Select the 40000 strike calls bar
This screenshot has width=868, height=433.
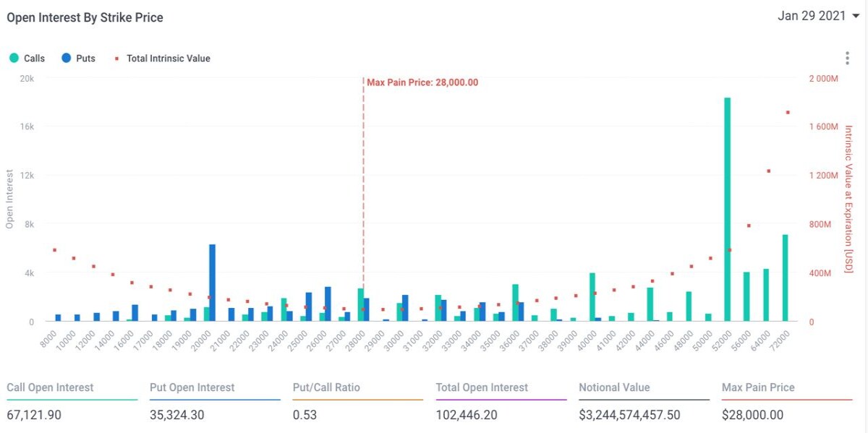[x=592, y=297]
